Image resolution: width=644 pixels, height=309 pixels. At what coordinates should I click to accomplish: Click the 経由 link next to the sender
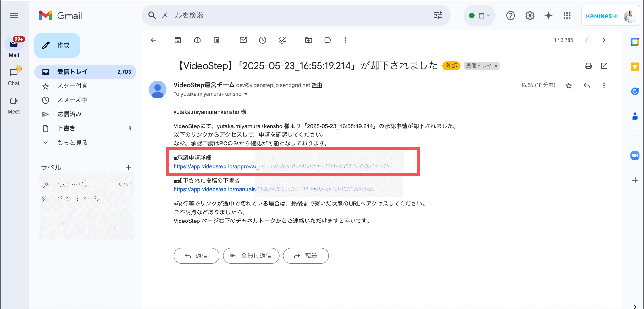point(317,85)
